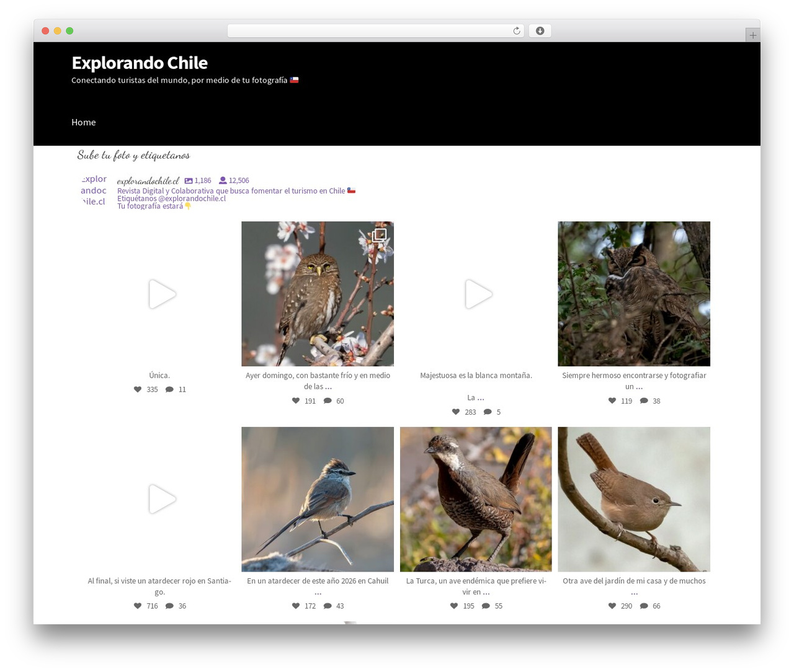Viewport: 794px width, 672px height.
Task: Click the 12,506 followers icon
Action: (223, 181)
